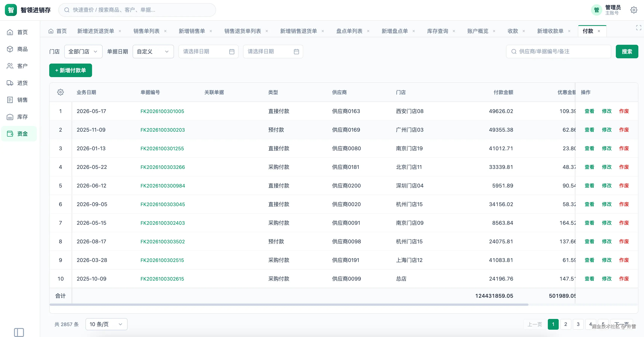Click the 付款金额 column header
This screenshot has height=337, width=644.
click(503, 92)
